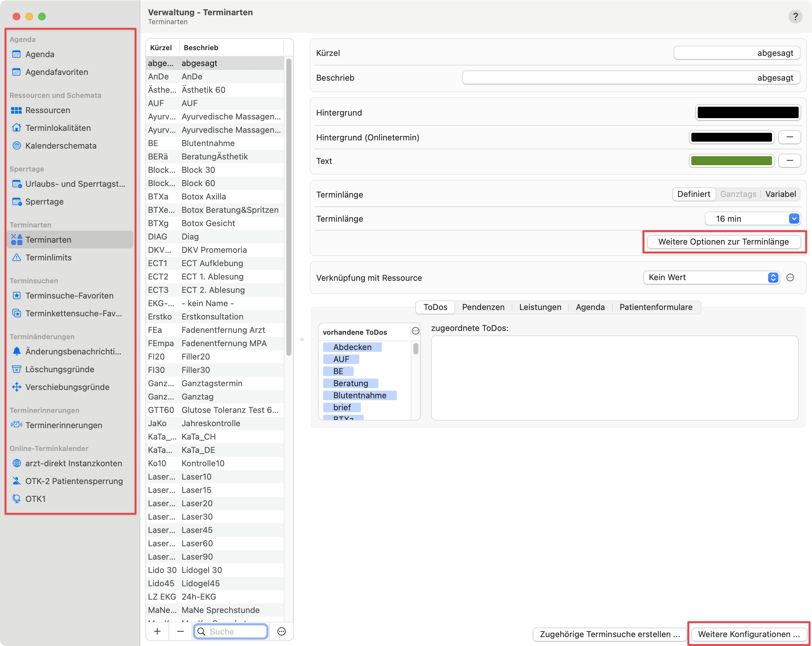812x646 pixels.
Task: Open the Löschungsgründe icon
Action: coord(16,369)
